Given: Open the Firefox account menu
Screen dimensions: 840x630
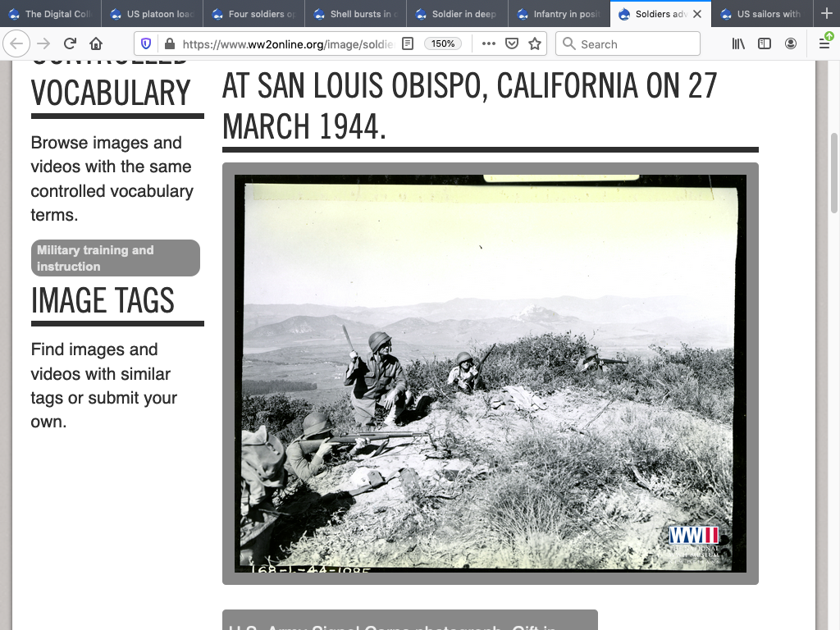Looking at the screenshot, I should click(x=791, y=44).
